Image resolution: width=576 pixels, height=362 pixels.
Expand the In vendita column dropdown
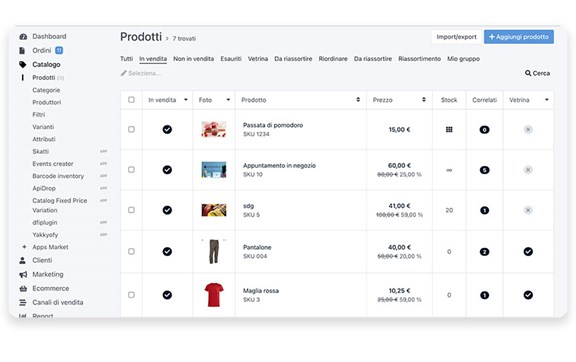pos(186,100)
